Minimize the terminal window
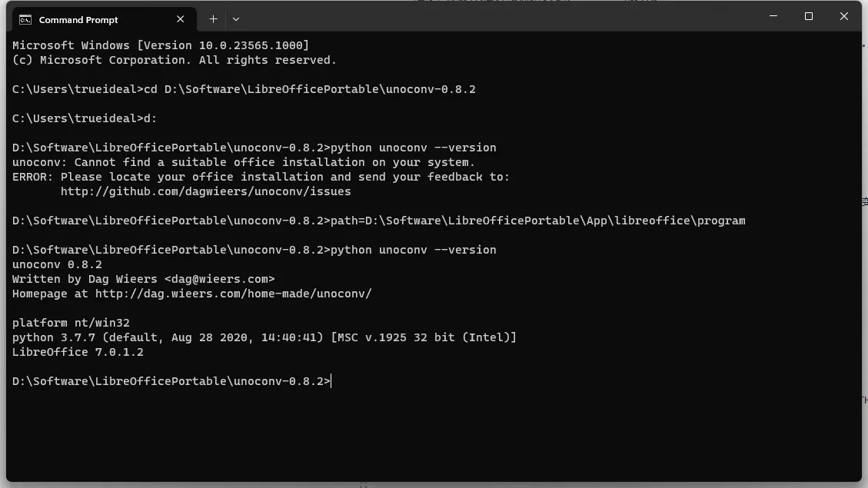The image size is (868, 488). click(x=773, y=16)
